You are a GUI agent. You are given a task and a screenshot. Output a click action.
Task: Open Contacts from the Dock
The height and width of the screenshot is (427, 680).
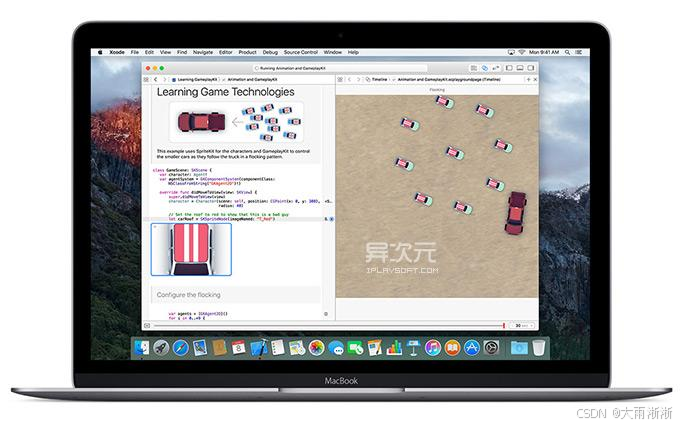(x=219, y=348)
